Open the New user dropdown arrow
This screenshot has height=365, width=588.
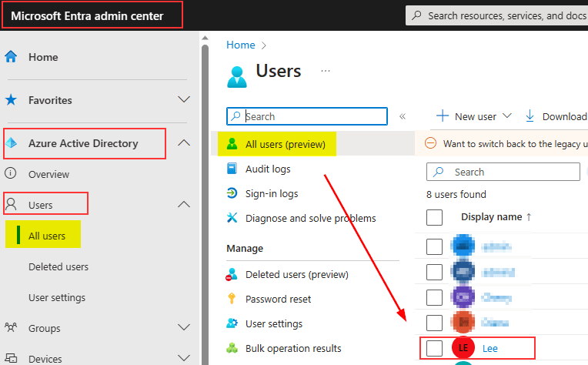tap(507, 116)
